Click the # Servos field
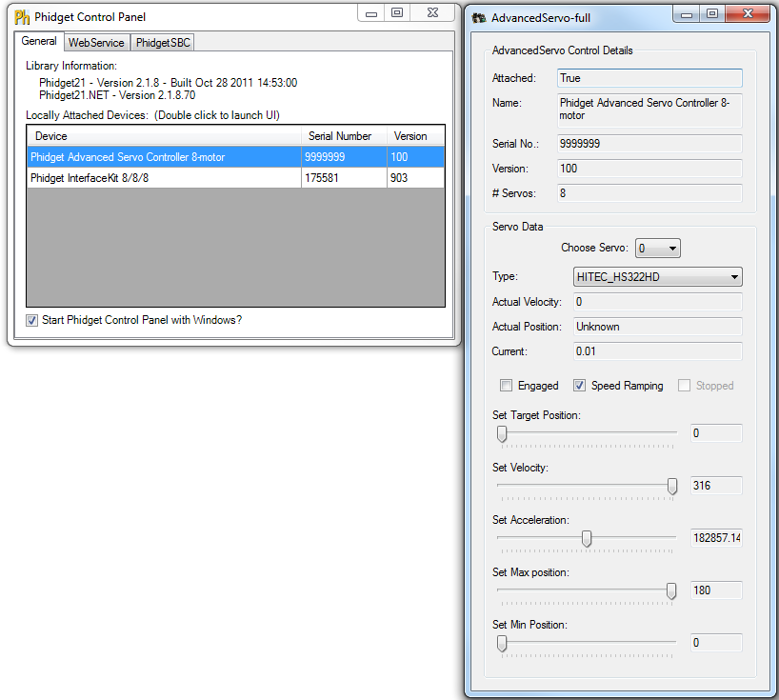 tap(649, 193)
